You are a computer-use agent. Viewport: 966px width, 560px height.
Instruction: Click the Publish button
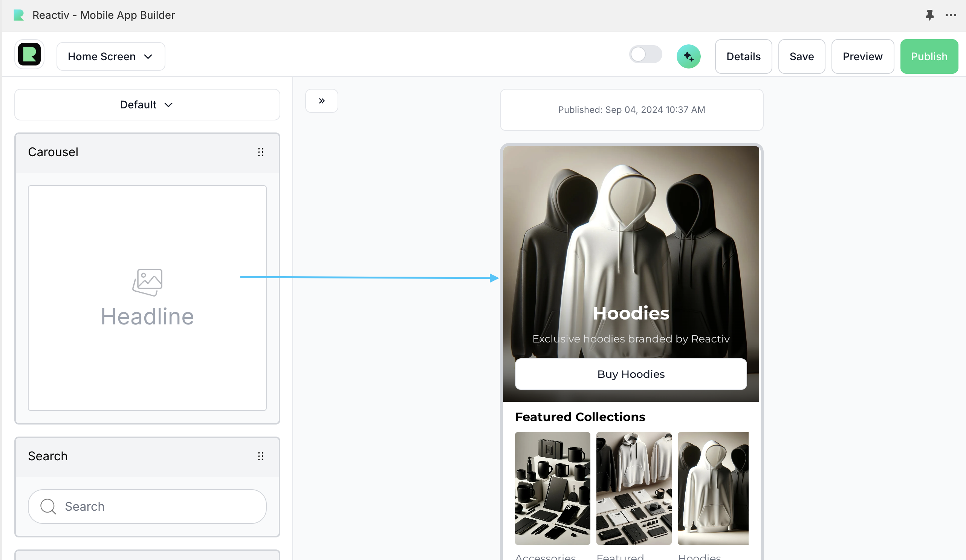click(928, 57)
